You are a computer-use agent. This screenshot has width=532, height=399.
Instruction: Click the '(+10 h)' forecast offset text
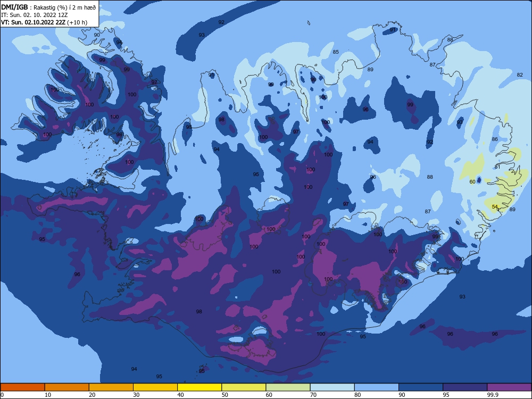(77, 22)
